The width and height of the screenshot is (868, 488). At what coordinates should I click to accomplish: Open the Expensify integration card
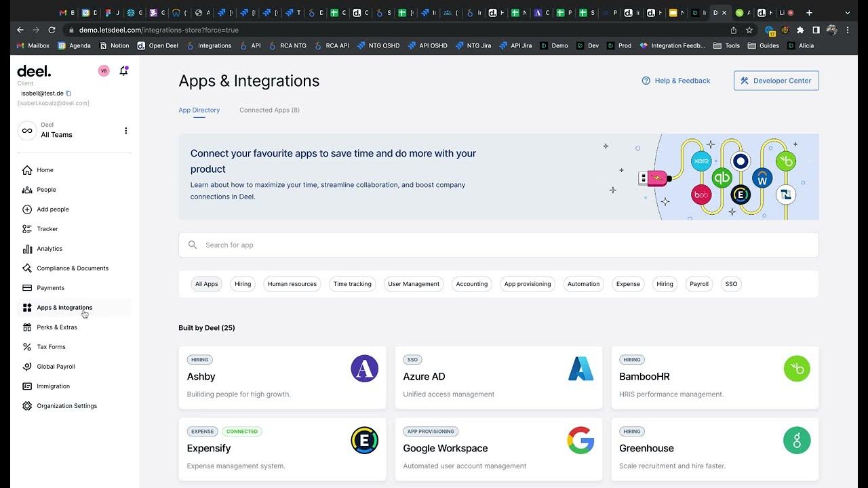point(282,449)
